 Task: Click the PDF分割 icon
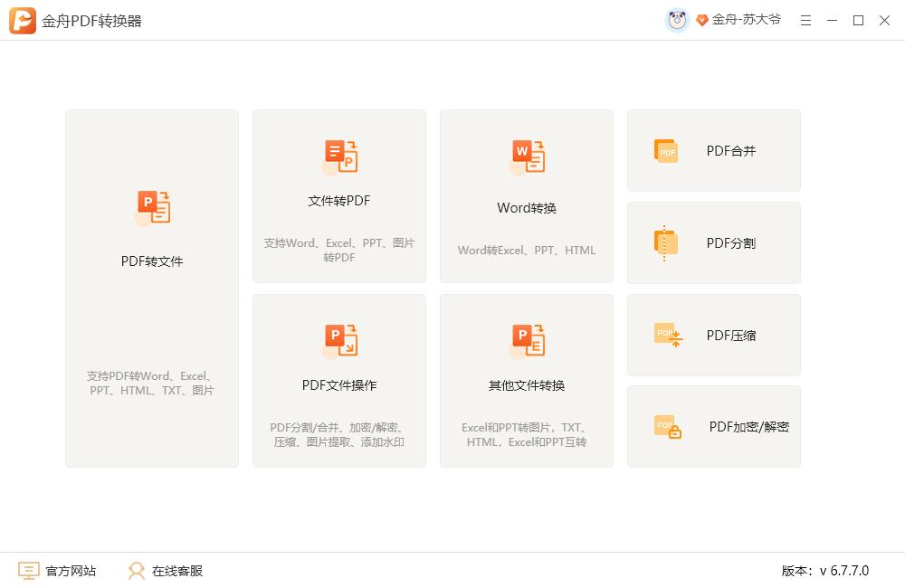(x=666, y=243)
